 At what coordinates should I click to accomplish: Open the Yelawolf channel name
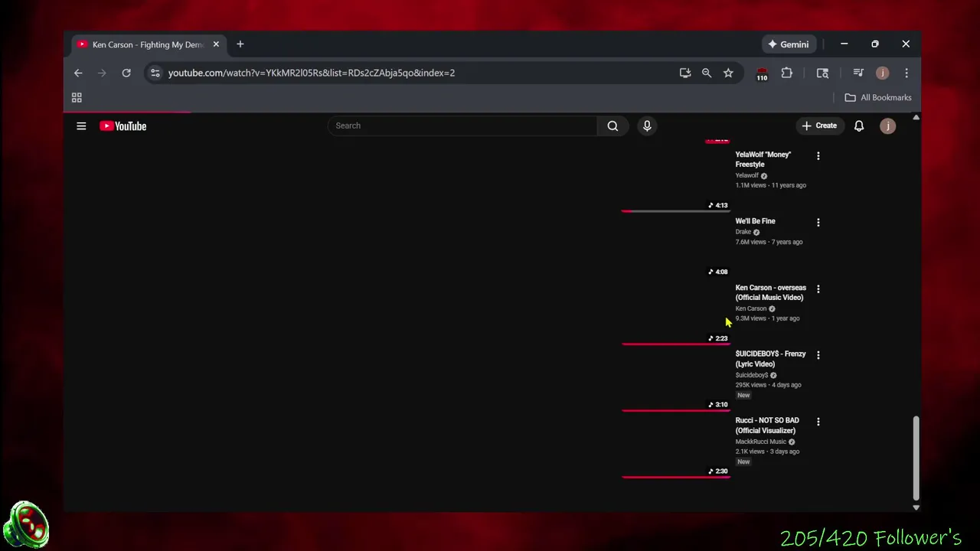(747, 175)
